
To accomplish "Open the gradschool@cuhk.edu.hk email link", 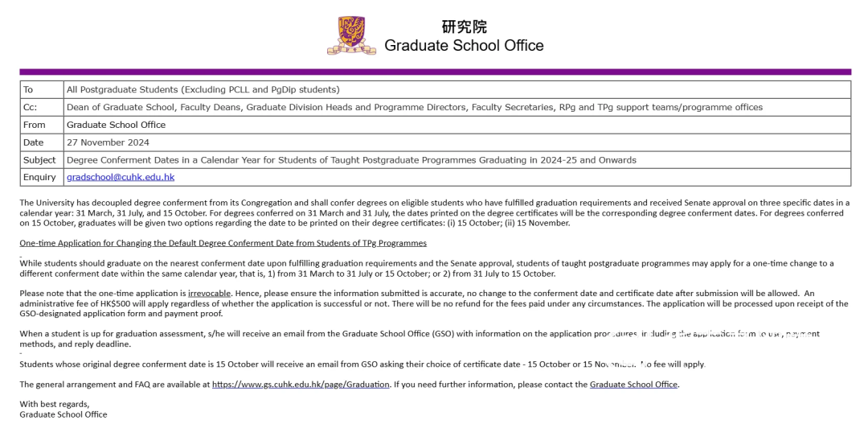I will tap(121, 177).
